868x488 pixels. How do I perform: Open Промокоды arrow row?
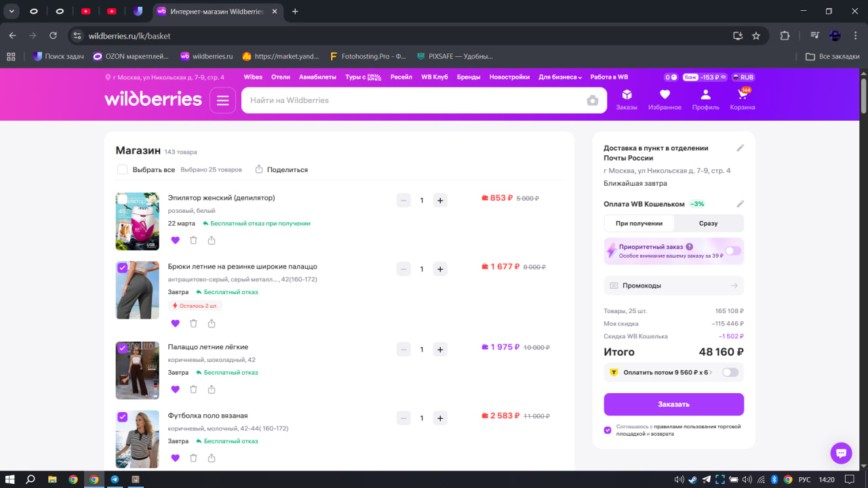[x=674, y=285]
